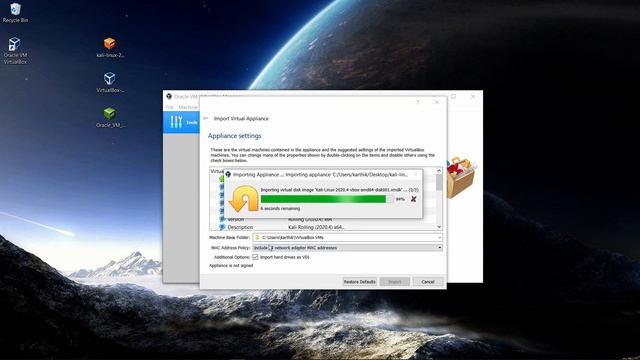The height and width of the screenshot is (360, 640).
Task: Click the Cancel button in import dialog
Action: (428, 282)
